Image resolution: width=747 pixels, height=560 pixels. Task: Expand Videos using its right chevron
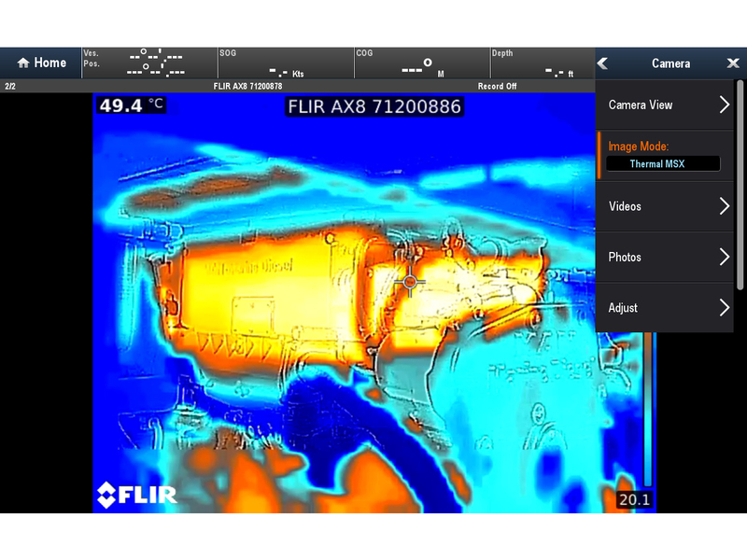725,206
